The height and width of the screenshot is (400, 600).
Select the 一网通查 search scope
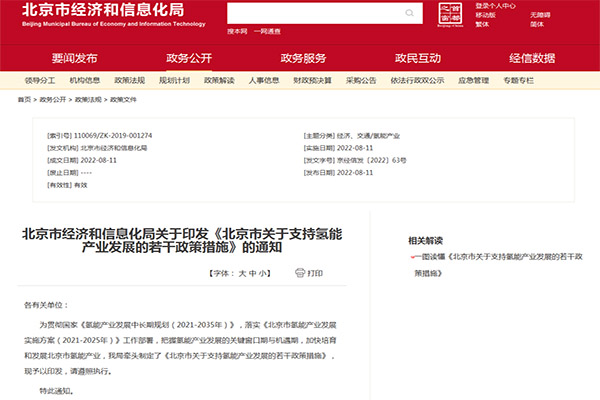point(267,31)
